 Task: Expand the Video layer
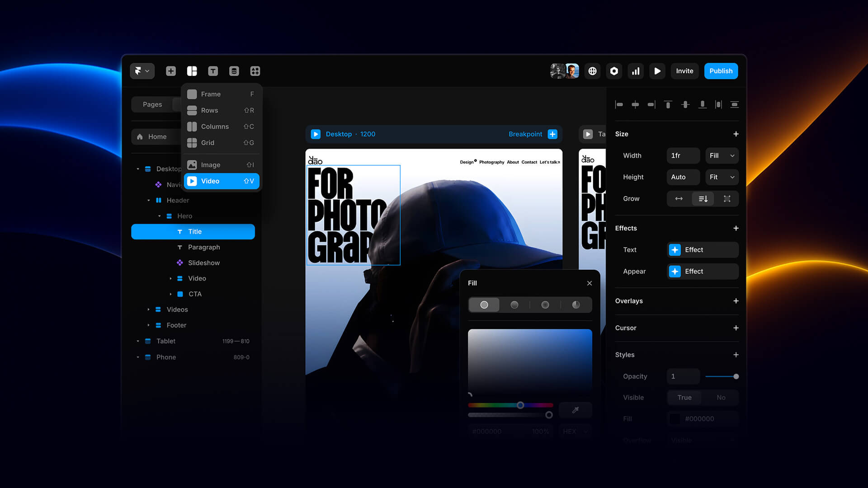coord(170,278)
